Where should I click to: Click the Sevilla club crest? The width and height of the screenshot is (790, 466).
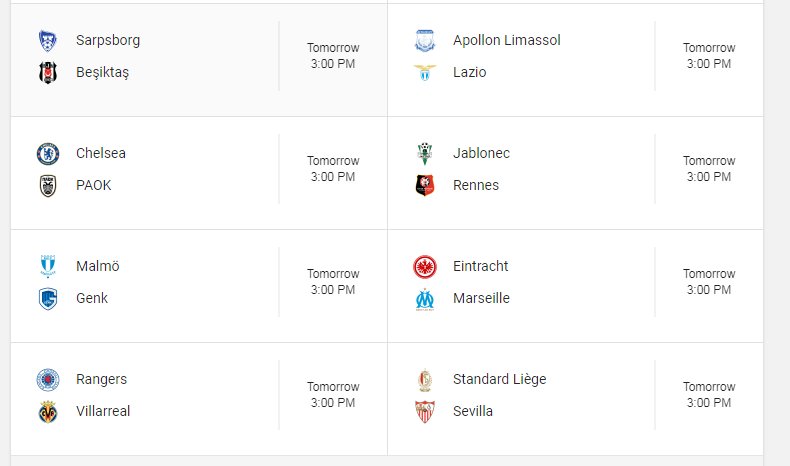[x=425, y=412]
